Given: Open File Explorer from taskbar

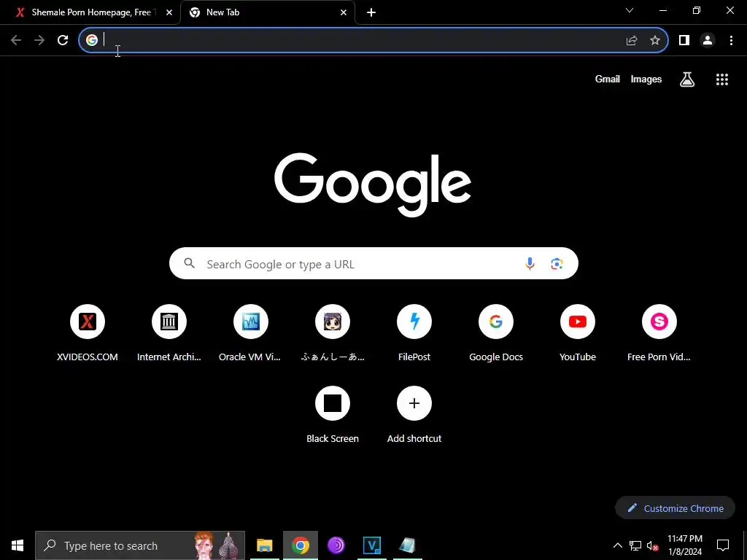Looking at the screenshot, I should point(264,545).
